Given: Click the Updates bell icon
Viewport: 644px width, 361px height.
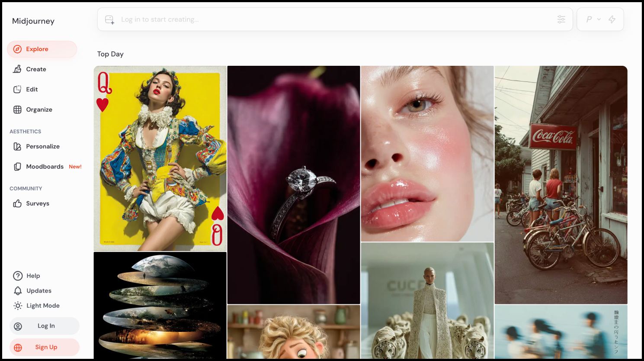Looking at the screenshot, I should (x=18, y=291).
